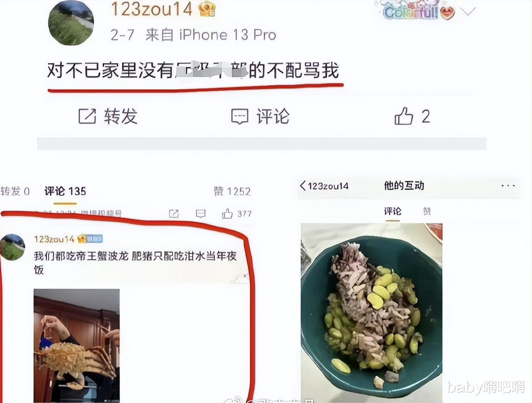Expand the post options chevron at top right
532x403 pixels.
coord(468,12)
